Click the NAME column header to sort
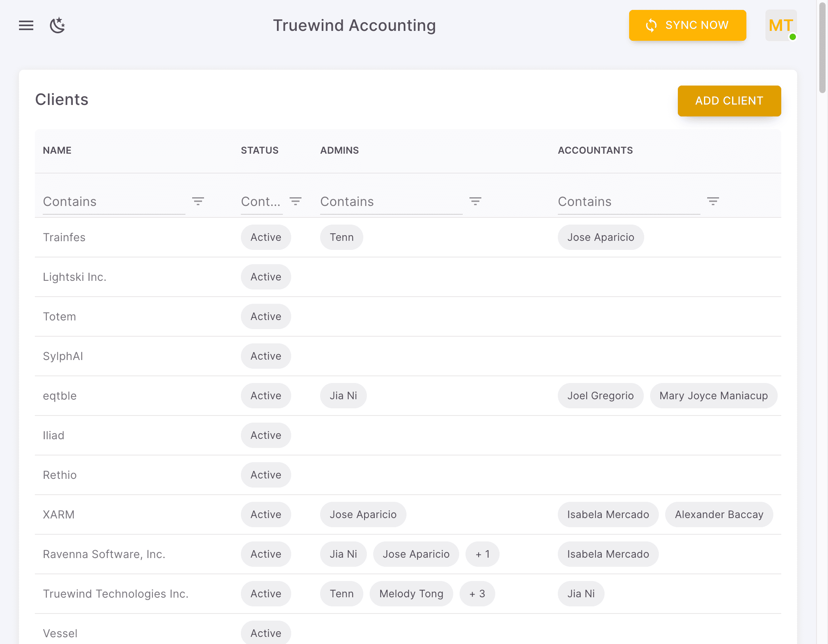 click(x=57, y=150)
